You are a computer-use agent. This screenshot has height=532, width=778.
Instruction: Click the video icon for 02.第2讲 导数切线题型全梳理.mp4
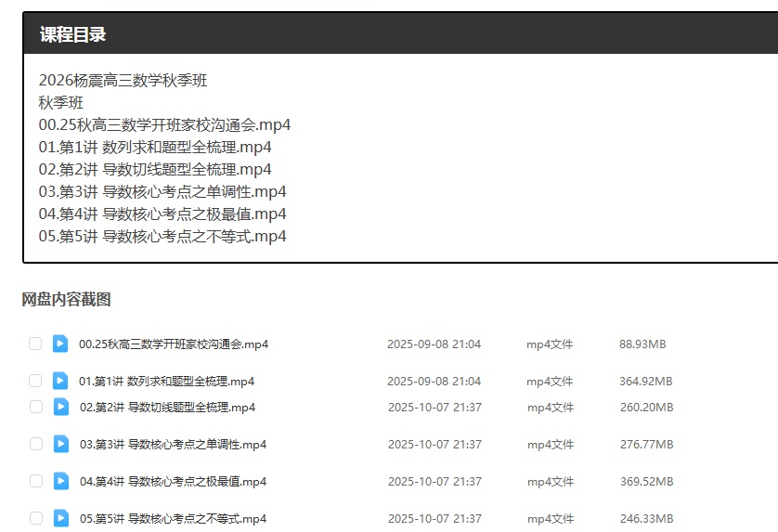[x=61, y=407]
